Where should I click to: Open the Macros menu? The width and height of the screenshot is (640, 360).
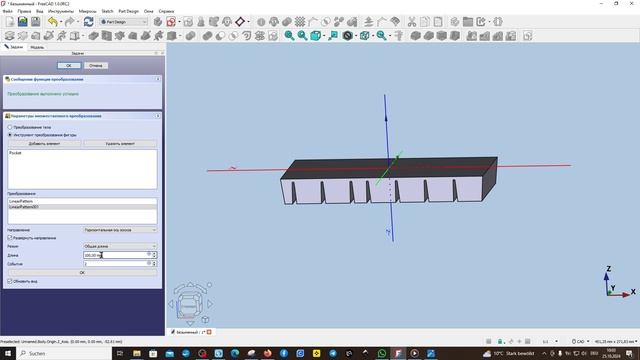(x=87, y=11)
